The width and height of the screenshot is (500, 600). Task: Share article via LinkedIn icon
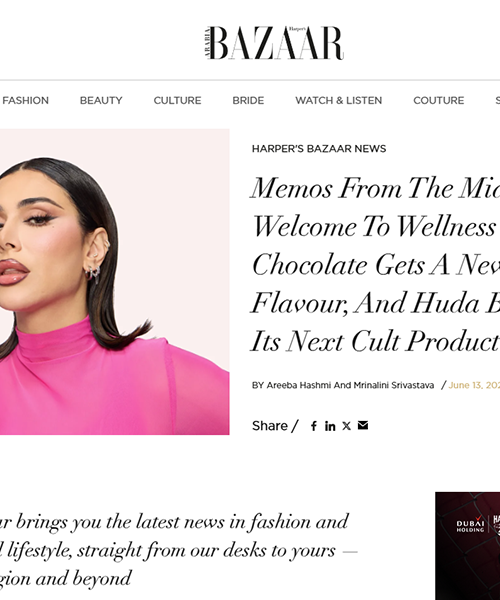click(x=330, y=426)
